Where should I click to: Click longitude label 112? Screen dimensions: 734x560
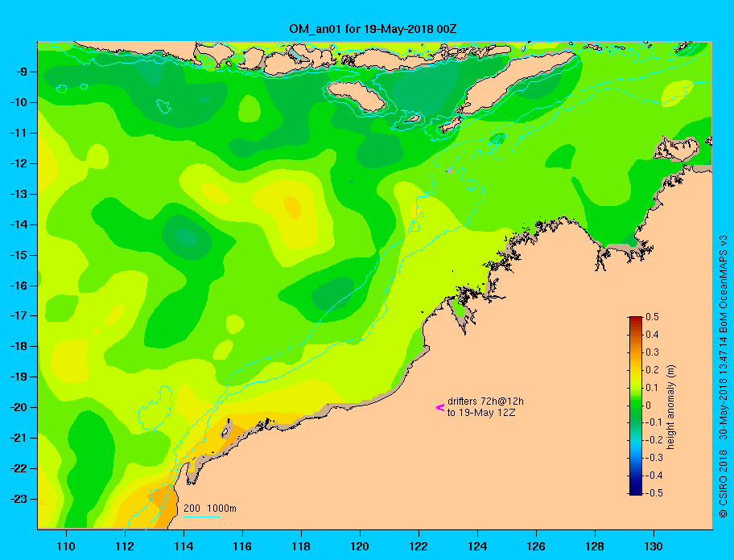(x=125, y=546)
